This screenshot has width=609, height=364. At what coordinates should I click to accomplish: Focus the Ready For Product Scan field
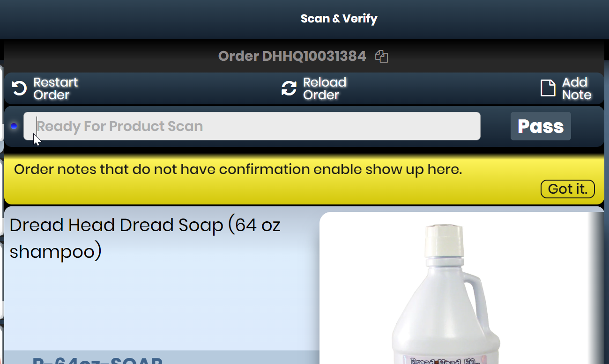(x=252, y=126)
